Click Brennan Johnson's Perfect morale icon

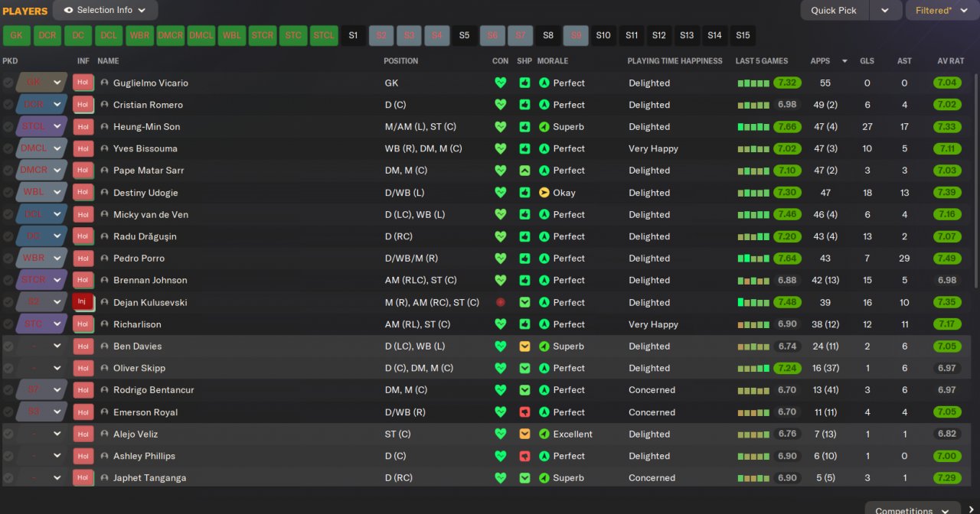[x=544, y=280]
